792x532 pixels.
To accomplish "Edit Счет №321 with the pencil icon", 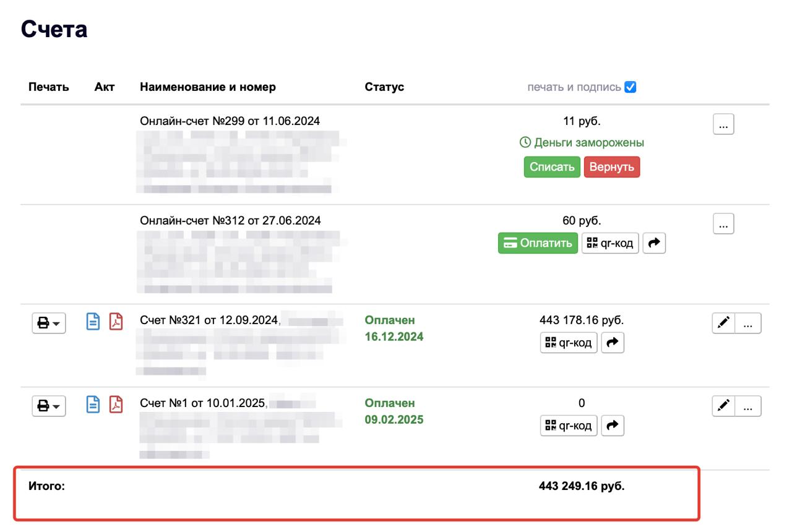I will (723, 324).
